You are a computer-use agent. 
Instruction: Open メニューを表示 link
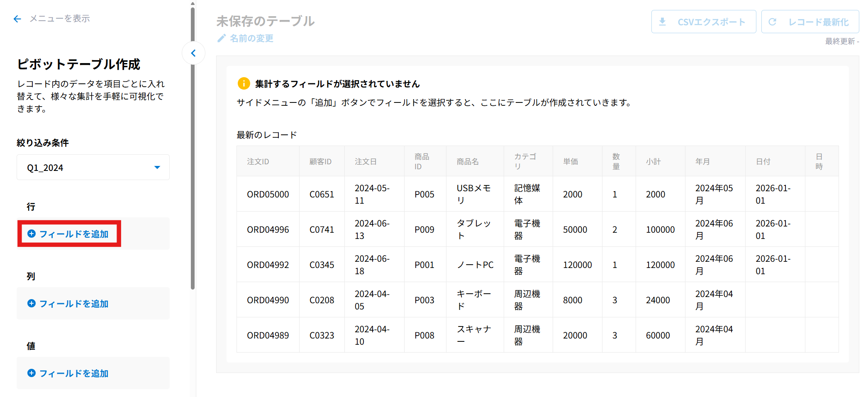[60, 19]
